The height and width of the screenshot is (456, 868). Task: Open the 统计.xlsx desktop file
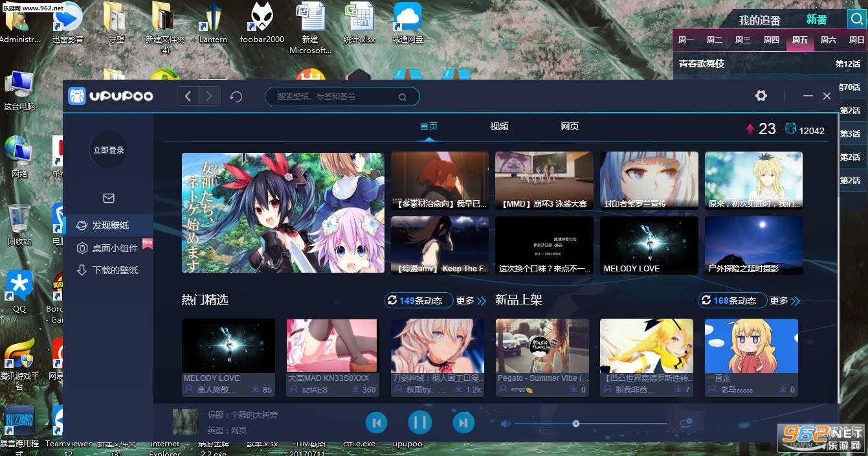pos(359,25)
